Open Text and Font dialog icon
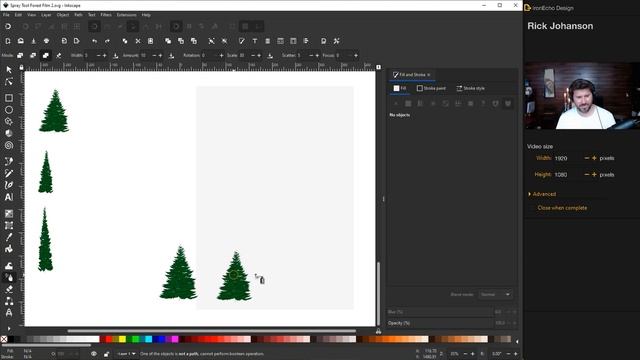The width and height of the screenshot is (640, 360). [255, 41]
